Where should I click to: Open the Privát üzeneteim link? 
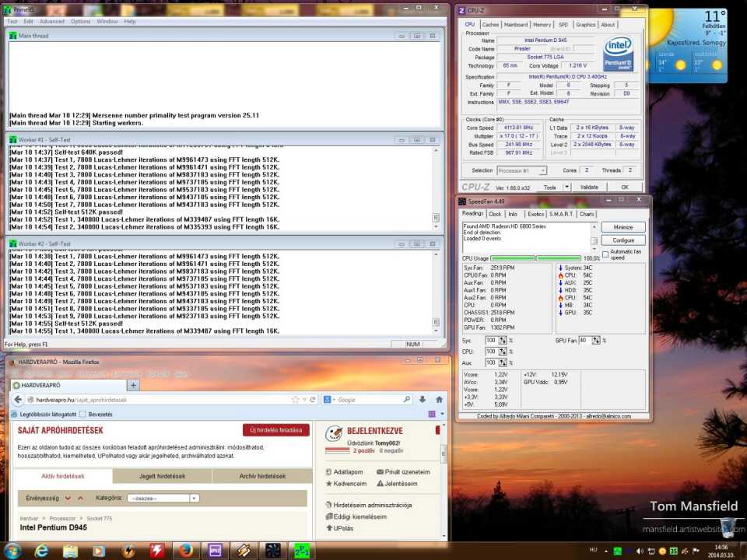tap(403, 472)
